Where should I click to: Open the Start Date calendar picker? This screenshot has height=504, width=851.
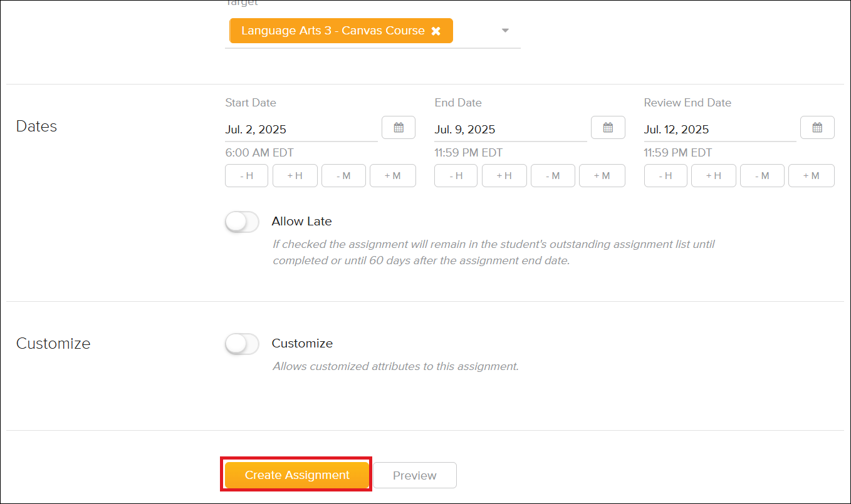pyautogui.click(x=399, y=127)
